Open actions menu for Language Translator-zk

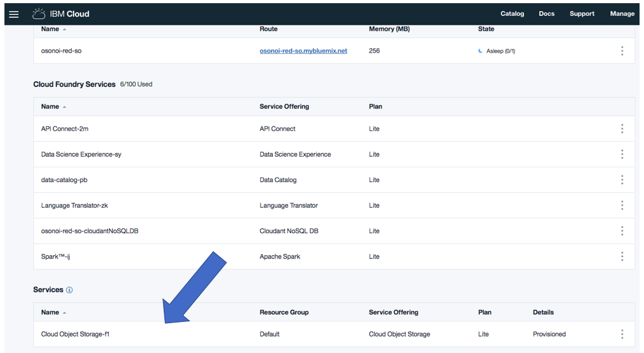(x=622, y=205)
